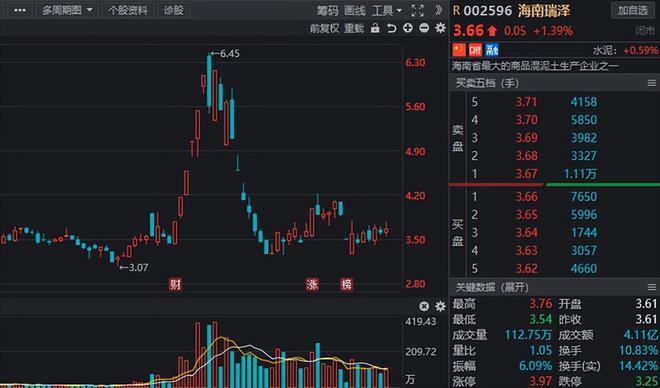Zoom out with the minus circle icon
The height and width of the screenshot is (388, 660).
[424, 28]
